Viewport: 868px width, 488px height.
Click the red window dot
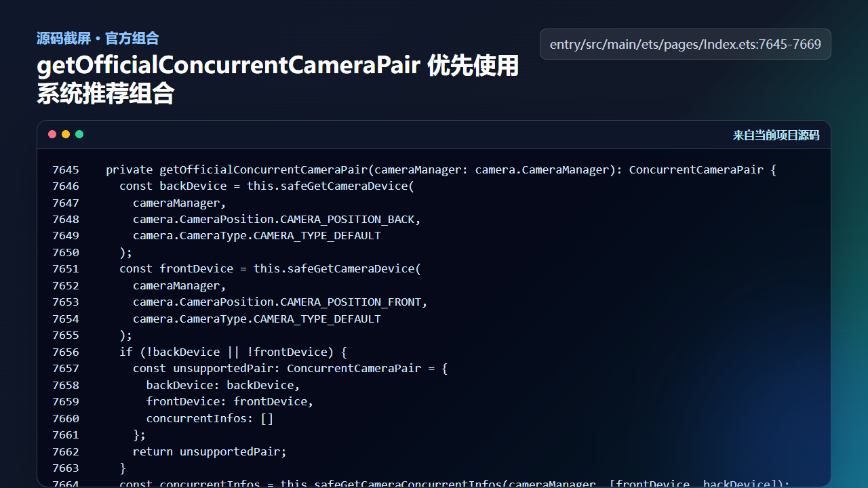pos(52,134)
